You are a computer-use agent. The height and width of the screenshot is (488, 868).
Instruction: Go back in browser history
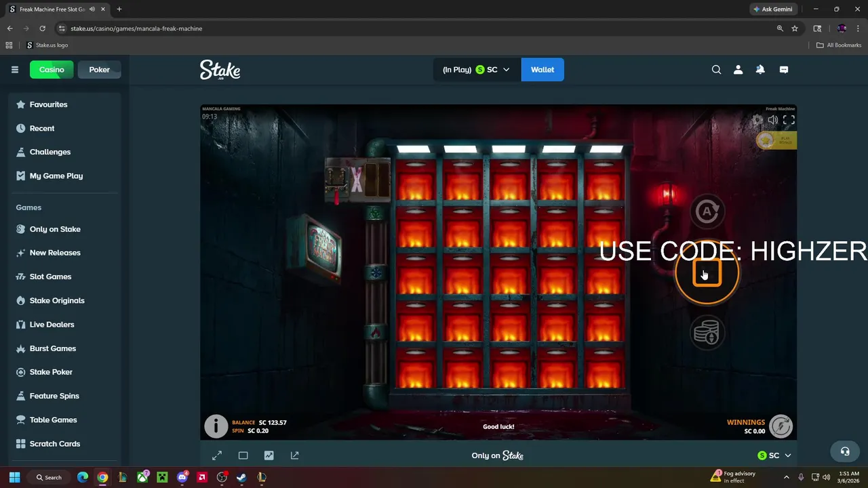coord(9,28)
